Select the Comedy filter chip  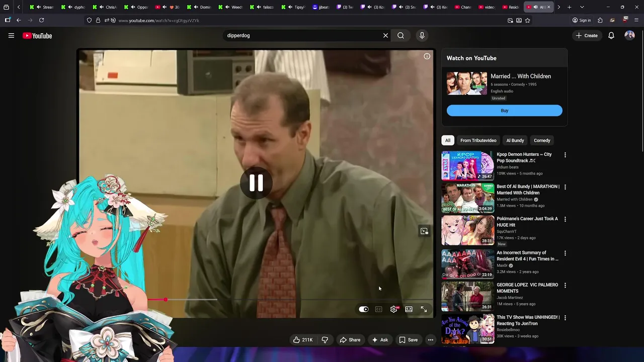point(542,140)
